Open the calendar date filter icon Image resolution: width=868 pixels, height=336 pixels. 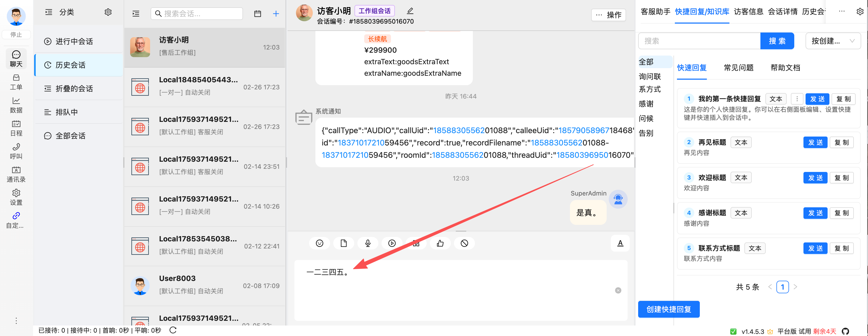[x=257, y=13]
